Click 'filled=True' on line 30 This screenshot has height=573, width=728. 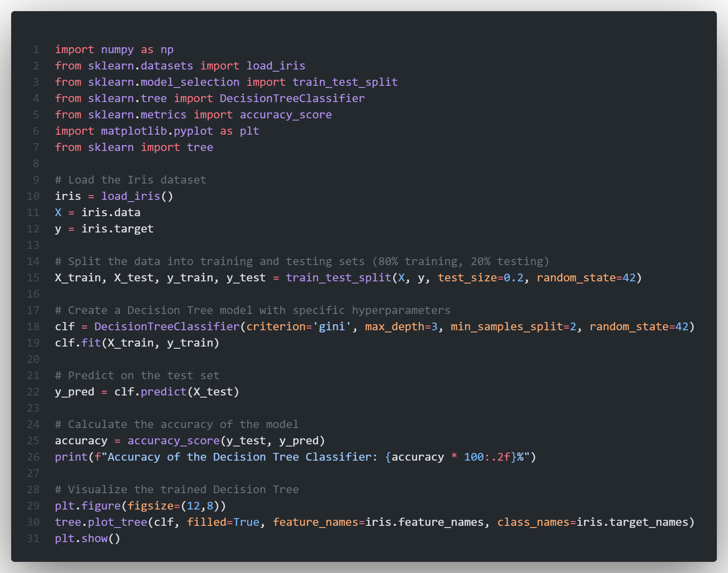tap(223, 522)
